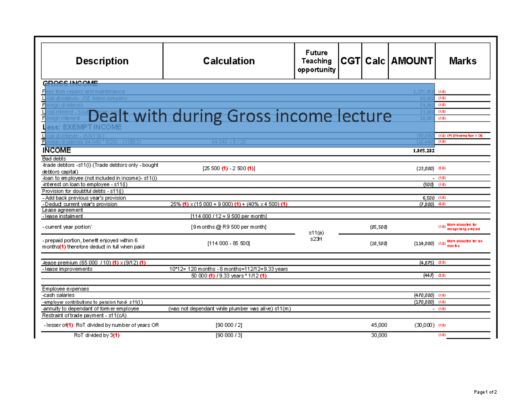
Task: Click the 'Page 1 of 2' footer
Action: click(x=485, y=392)
